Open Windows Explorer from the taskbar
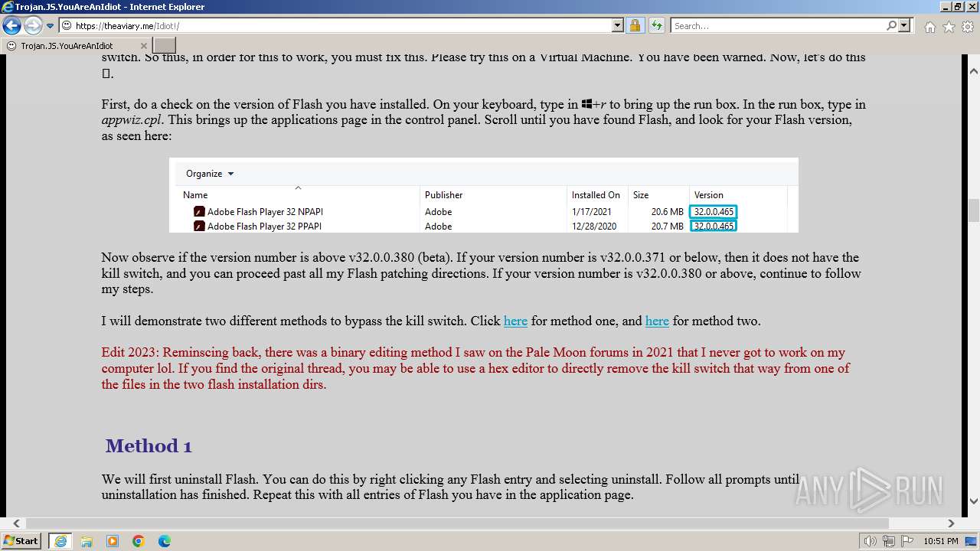Viewport: 980px width, 551px height. pyautogui.click(x=87, y=540)
